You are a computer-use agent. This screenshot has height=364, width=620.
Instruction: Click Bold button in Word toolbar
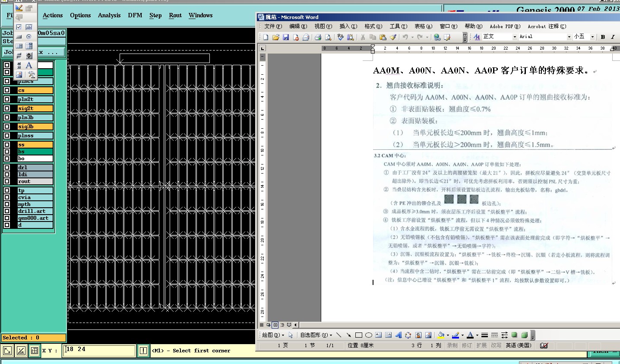pyautogui.click(x=603, y=37)
